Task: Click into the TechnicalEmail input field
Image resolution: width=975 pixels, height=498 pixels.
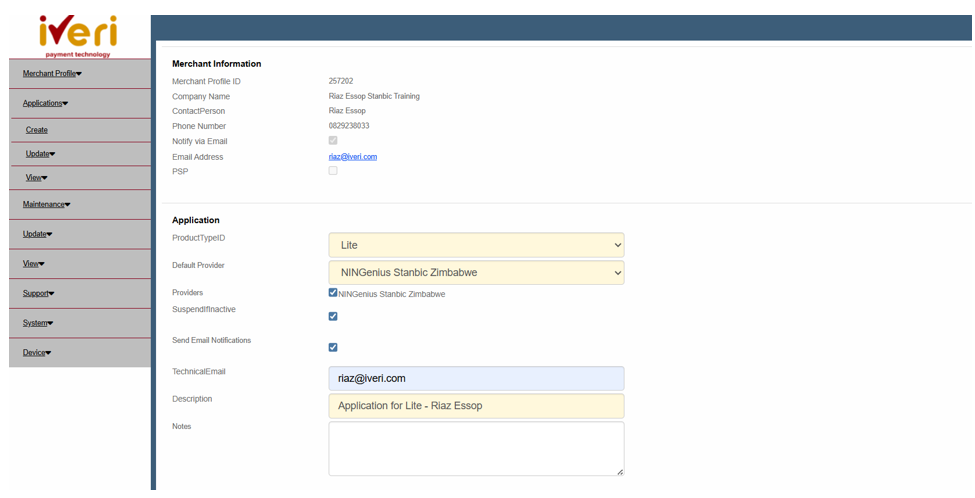Action: click(476, 378)
